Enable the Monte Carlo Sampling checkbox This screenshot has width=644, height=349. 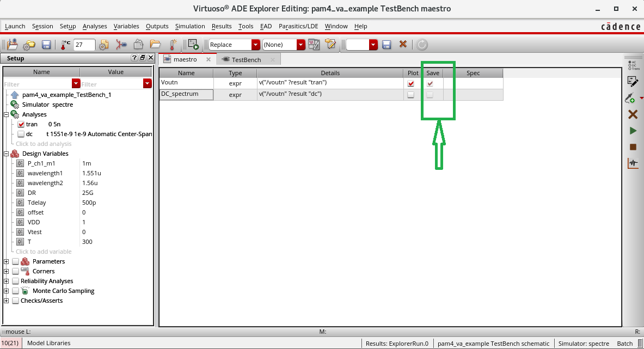click(x=16, y=291)
